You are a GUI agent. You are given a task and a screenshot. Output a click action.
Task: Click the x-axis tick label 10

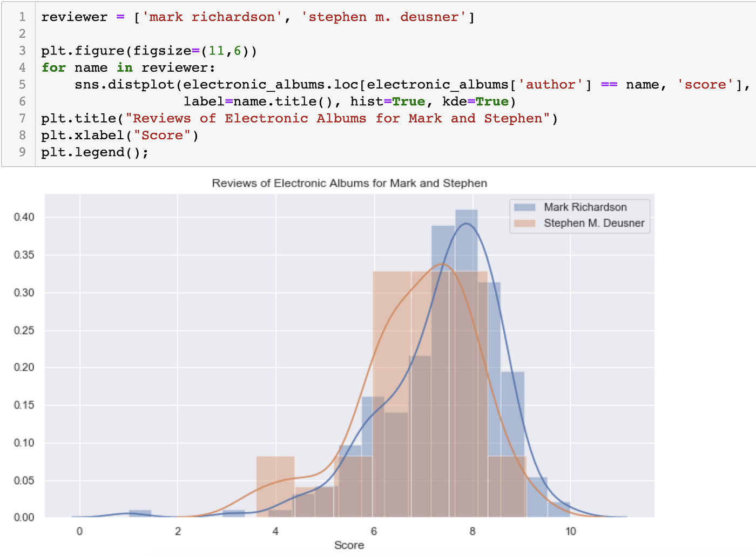pos(571,531)
